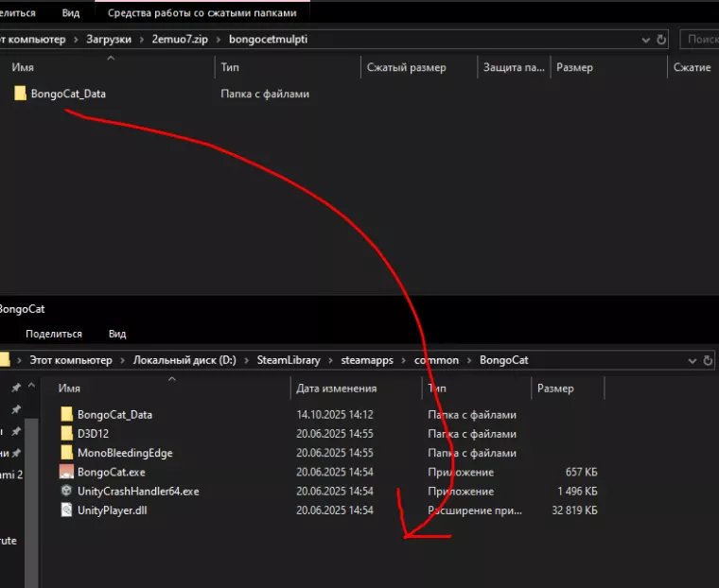Click the Поиск search field
Image resolution: width=719 pixels, height=588 pixels.
[x=700, y=40]
